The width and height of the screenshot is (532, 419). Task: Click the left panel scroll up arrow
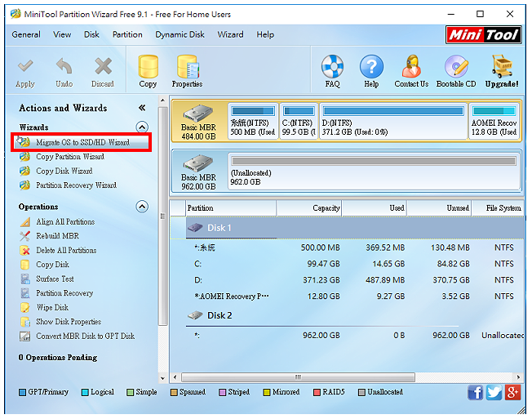[163, 100]
